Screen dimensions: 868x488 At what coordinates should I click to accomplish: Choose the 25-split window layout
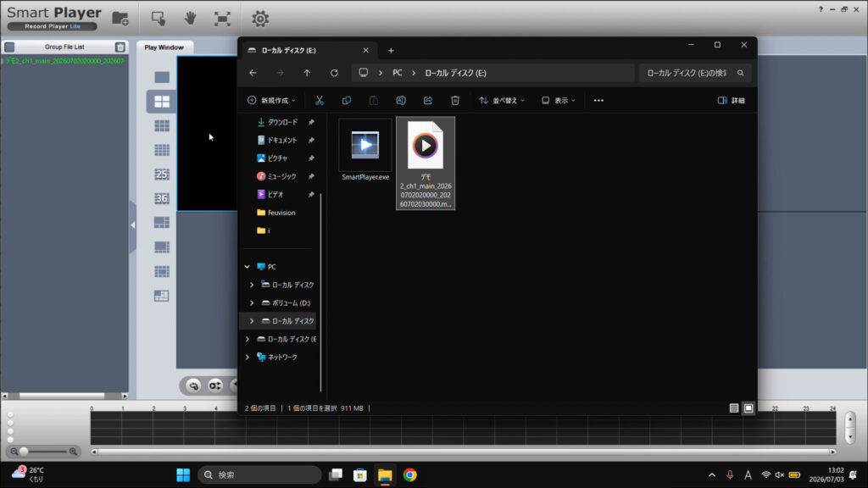click(x=162, y=175)
